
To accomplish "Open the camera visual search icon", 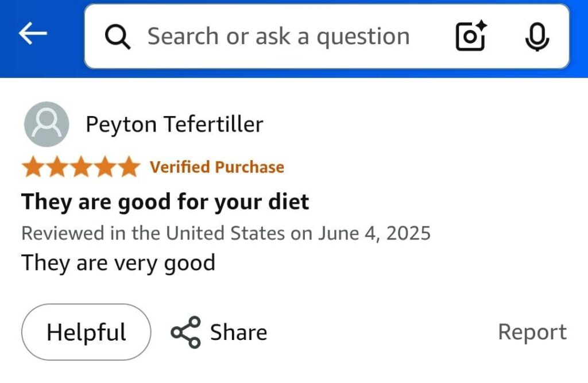I will pos(470,36).
